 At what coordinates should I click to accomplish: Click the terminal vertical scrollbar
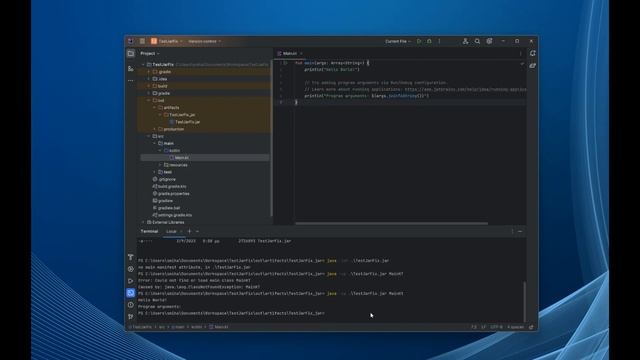coord(524,302)
